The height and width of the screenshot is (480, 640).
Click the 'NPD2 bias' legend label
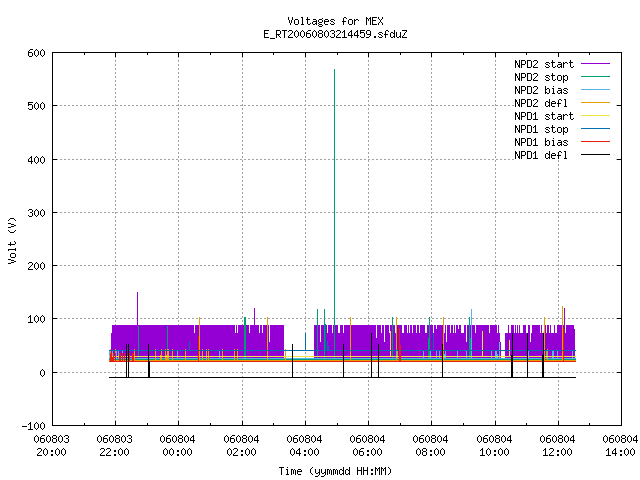tap(541, 90)
